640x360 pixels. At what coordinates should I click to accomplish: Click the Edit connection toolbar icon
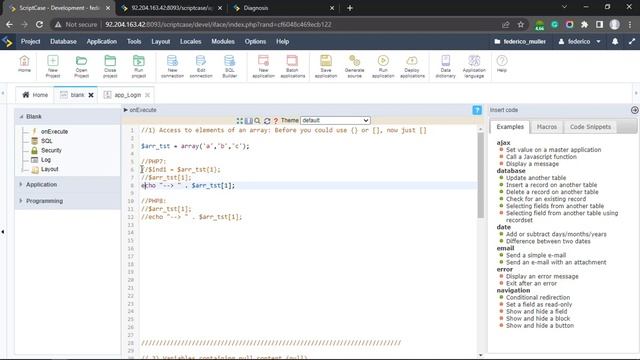click(x=201, y=67)
